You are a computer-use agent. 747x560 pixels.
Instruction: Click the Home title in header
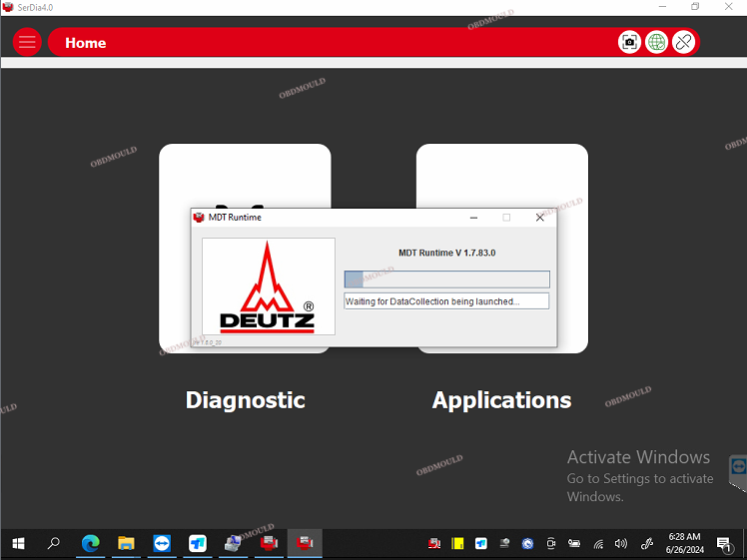[86, 43]
